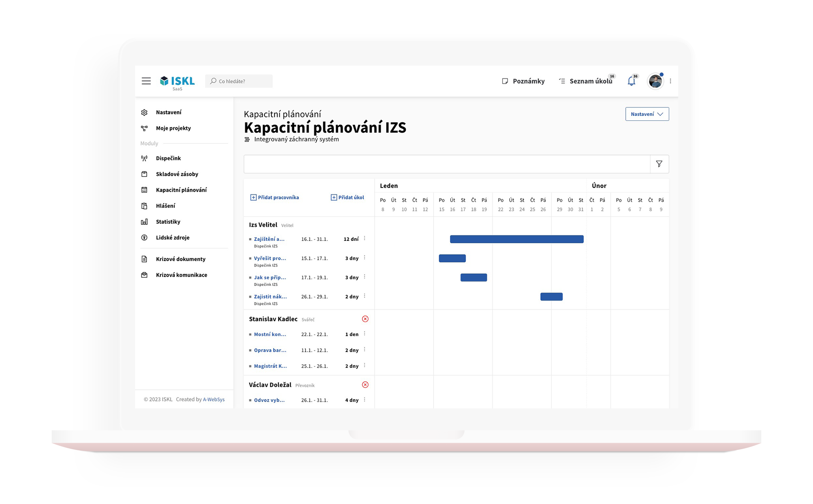Open the hamburger navigation menu

tap(146, 81)
